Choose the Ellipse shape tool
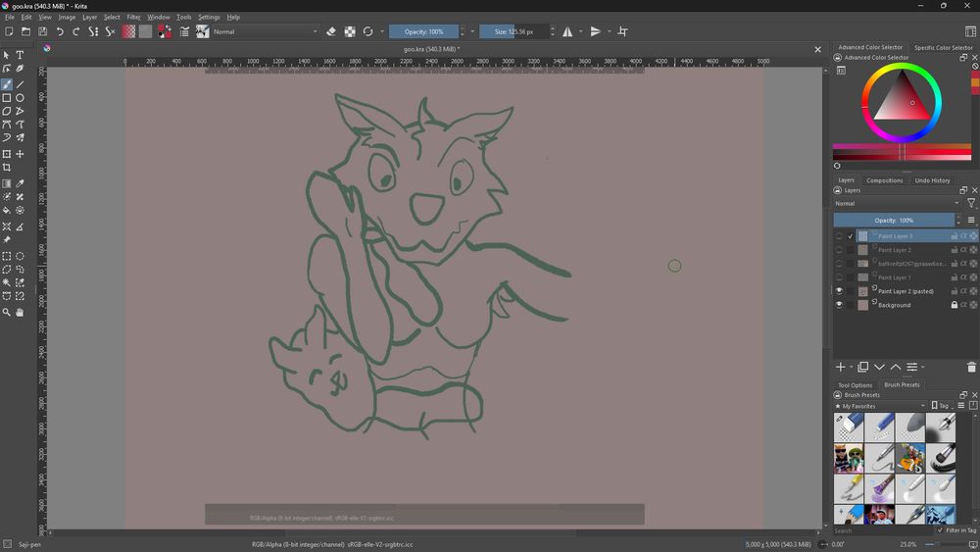The image size is (980, 552). pyautogui.click(x=20, y=98)
